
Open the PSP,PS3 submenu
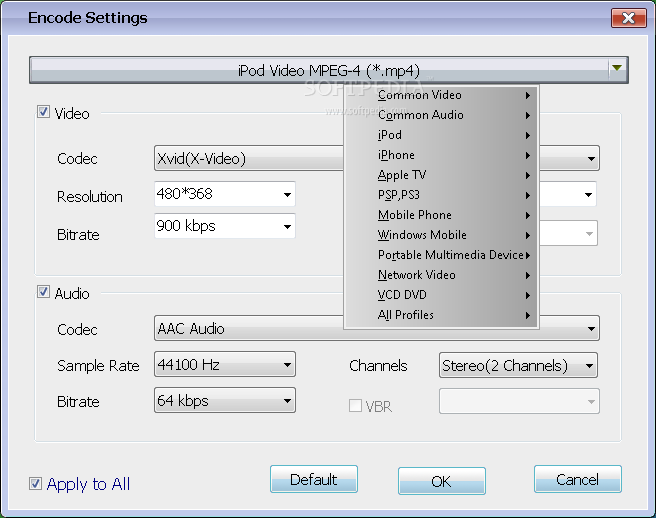441,195
